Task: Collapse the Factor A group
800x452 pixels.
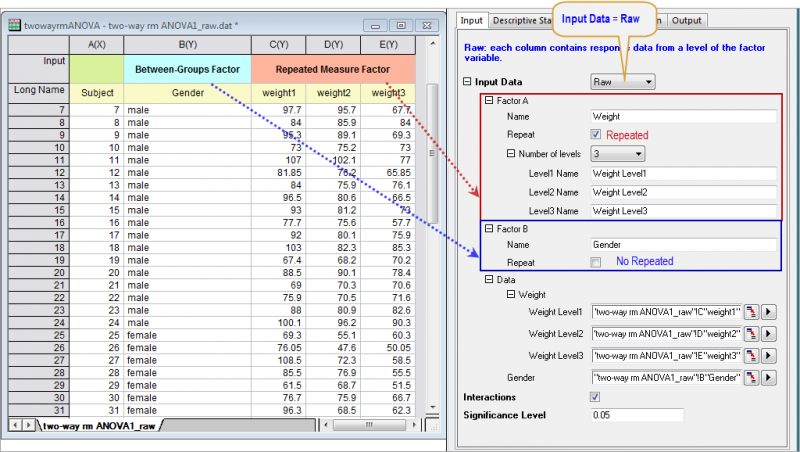Action: (489, 101)
